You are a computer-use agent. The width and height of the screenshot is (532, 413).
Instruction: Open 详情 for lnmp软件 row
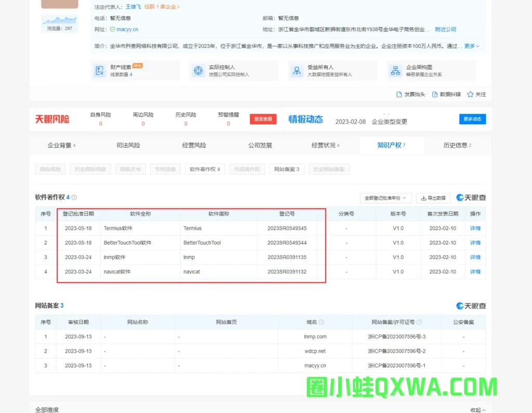click(x=475, y=257)
